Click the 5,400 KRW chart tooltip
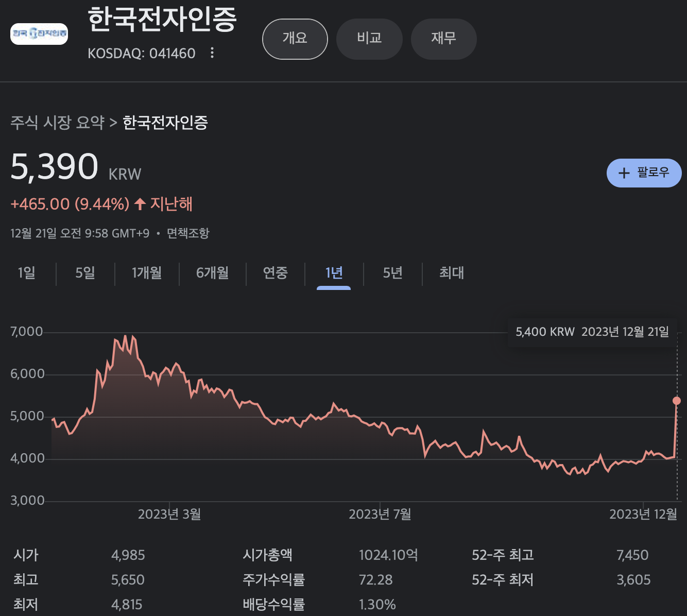Viewport: 687px width, 616px height. click(x=592, y=332)
